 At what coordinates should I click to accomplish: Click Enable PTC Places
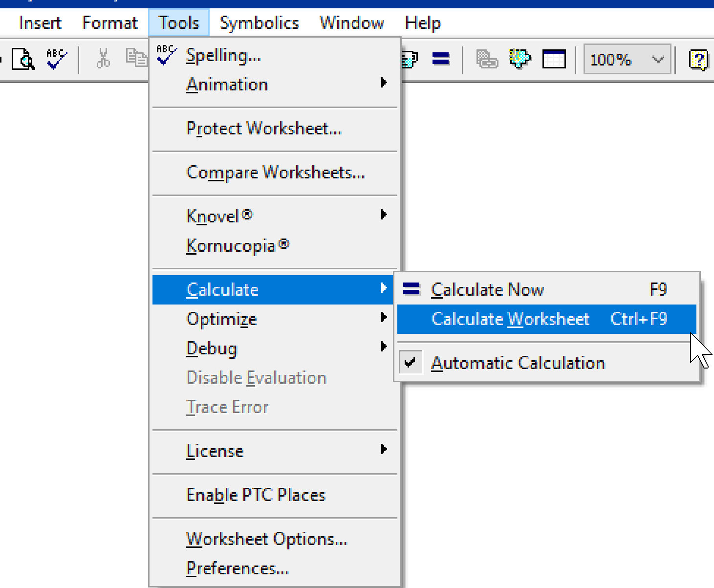(x=256, y=495)
